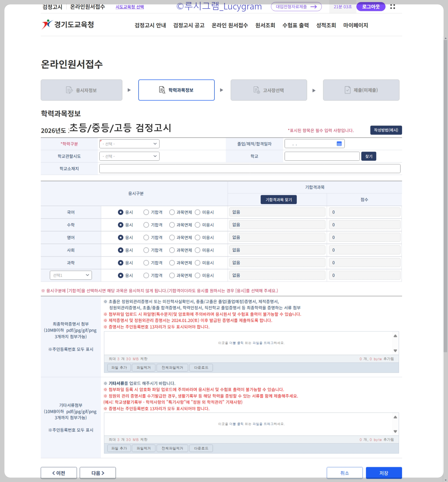The width and height of the screenshot is (448, 482).
Task: Click the 21분 03초 session timer
Action: (343, 6)
